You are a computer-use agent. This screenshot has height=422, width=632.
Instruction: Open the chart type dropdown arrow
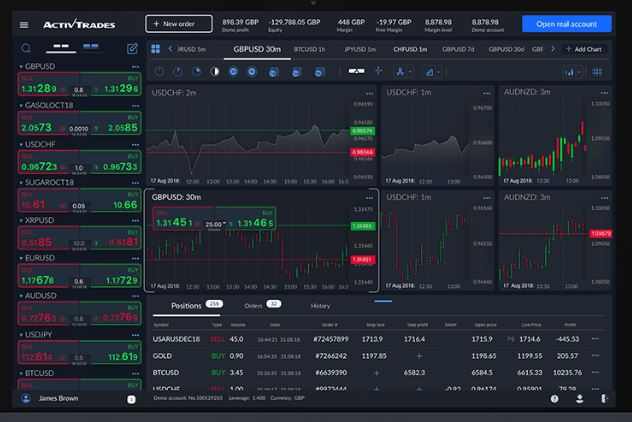(x=579, y=73)
